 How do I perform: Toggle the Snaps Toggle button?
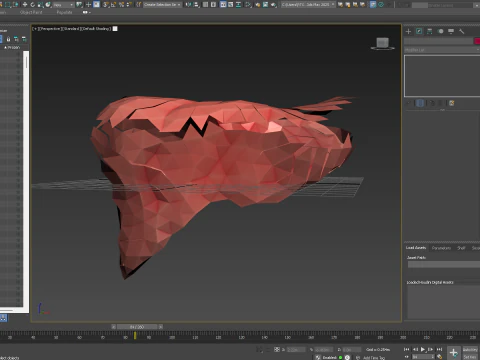tap(106, 5)
